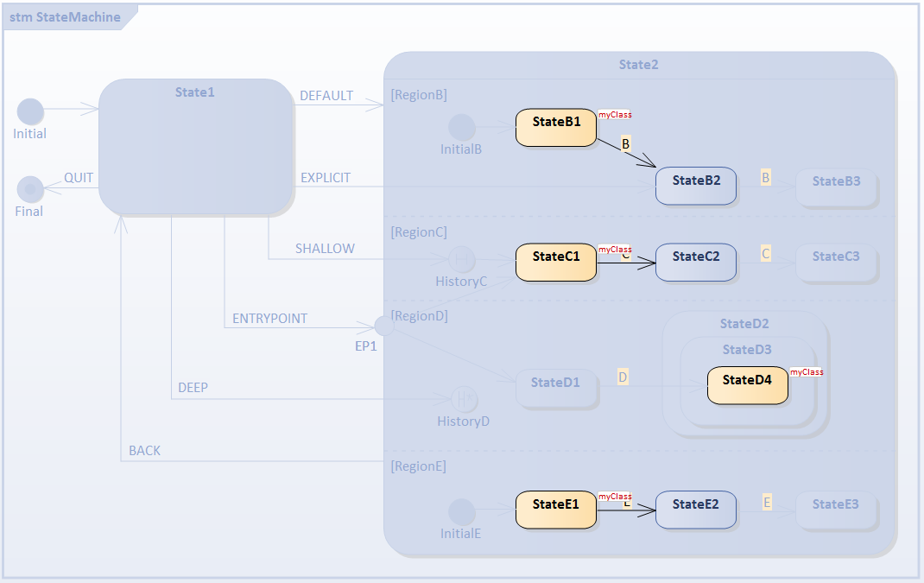
Task: Click the InitialB pseudo-state circle
Action: 462,127
